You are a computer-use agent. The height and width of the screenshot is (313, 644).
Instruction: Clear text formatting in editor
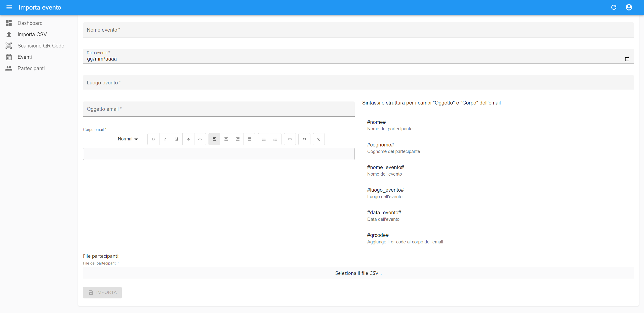[x=319, y=139]
